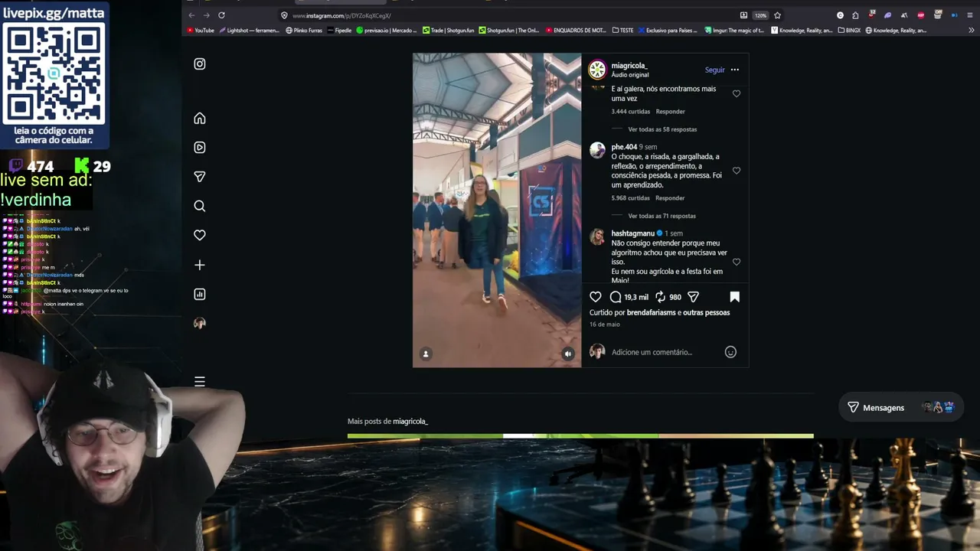Create a new post with the plus icon
The image size is (980, 551).
coord(200,265)
